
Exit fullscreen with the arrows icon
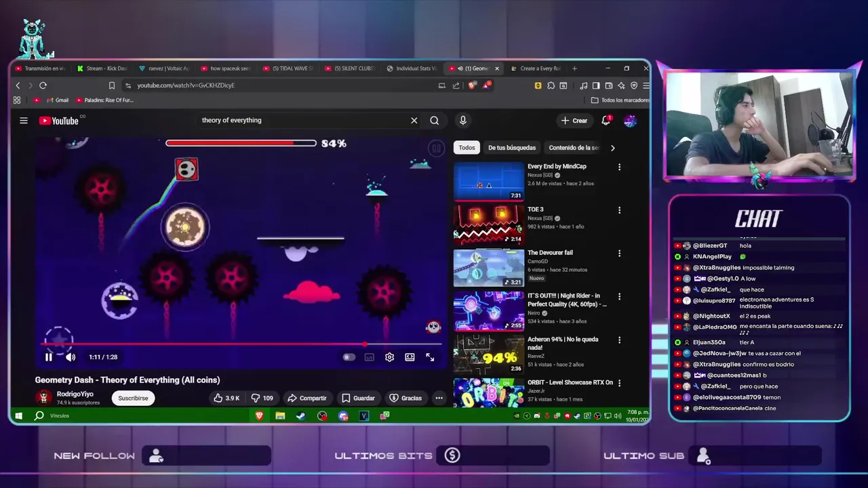[x=430, y=357]
